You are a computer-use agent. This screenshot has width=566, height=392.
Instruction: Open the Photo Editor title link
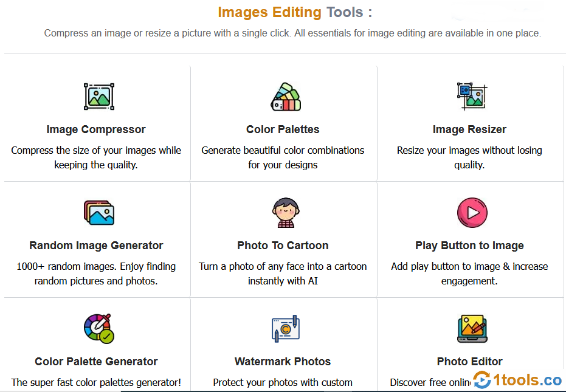pos(469,362)
